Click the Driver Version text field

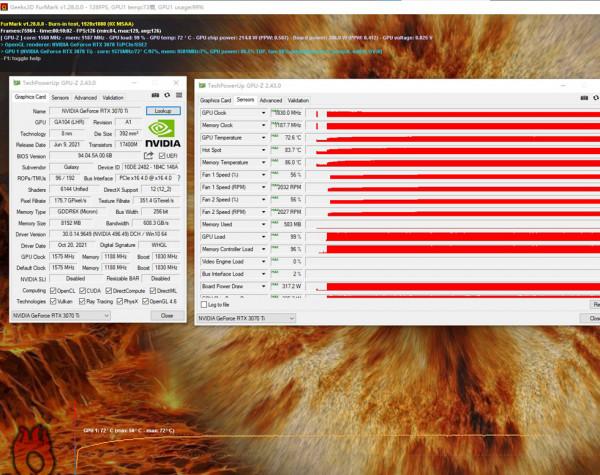97,234
